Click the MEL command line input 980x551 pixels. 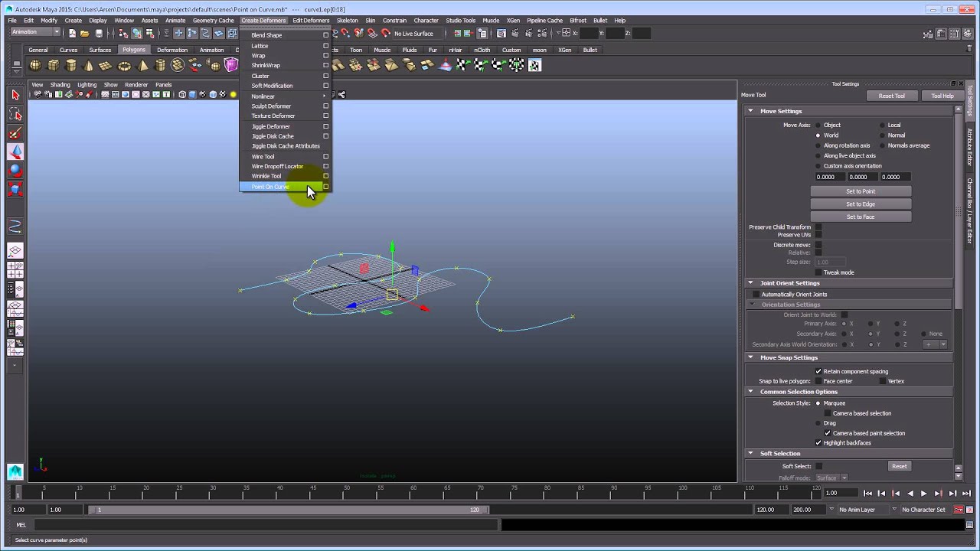click(265, 525)
